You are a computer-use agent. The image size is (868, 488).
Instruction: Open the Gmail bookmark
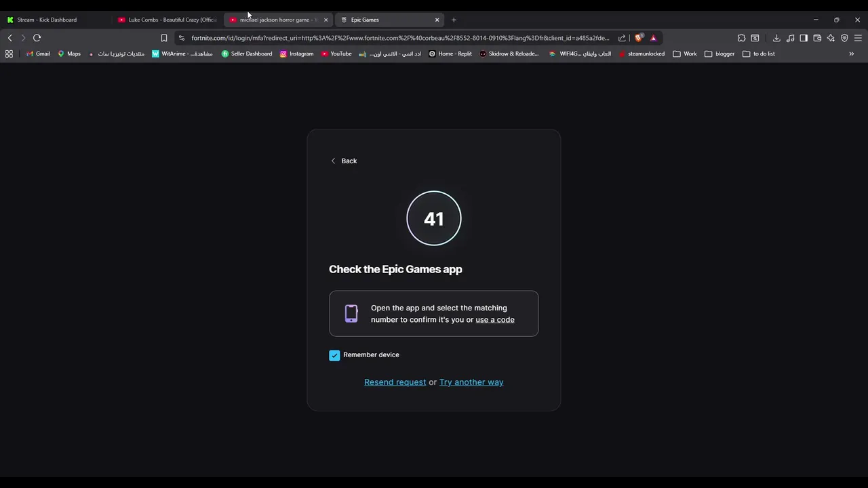(x=38, y=54)
